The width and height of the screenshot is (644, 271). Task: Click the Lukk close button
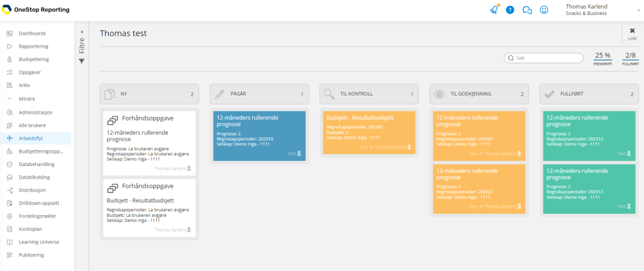click(632, 34)
